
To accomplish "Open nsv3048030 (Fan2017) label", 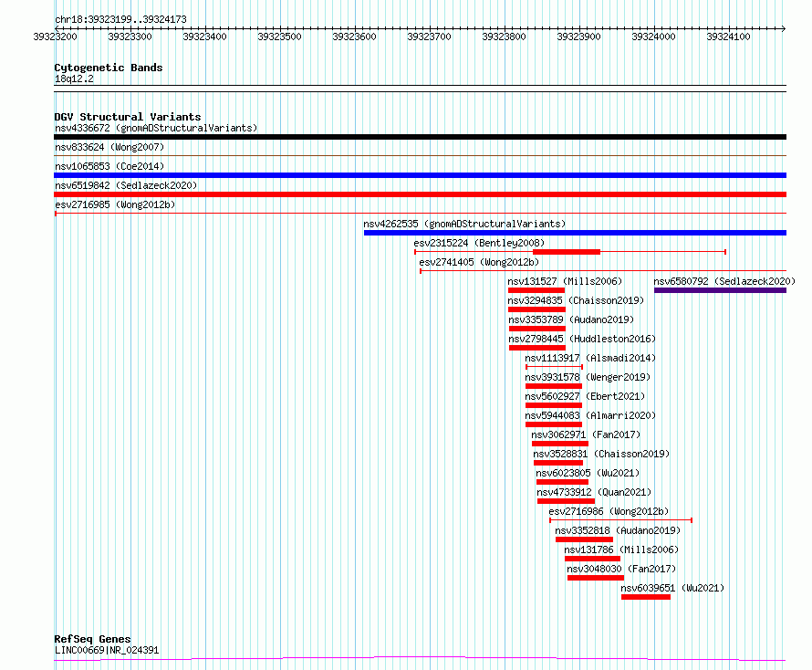I will coord(621,569).
